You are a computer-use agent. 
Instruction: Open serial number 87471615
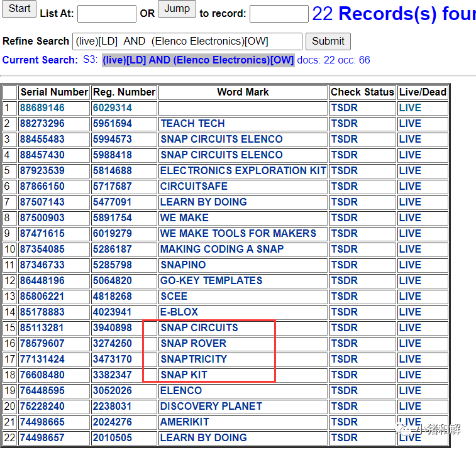coord(42,234)
